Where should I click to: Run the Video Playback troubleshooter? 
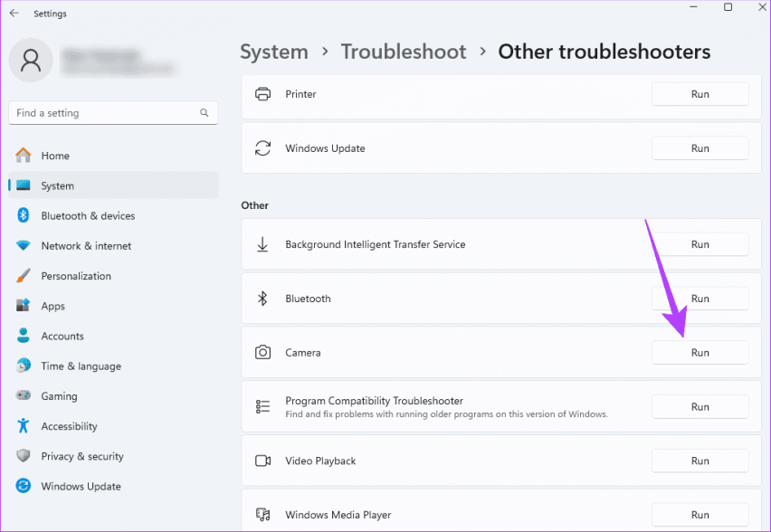click(700, 461)
